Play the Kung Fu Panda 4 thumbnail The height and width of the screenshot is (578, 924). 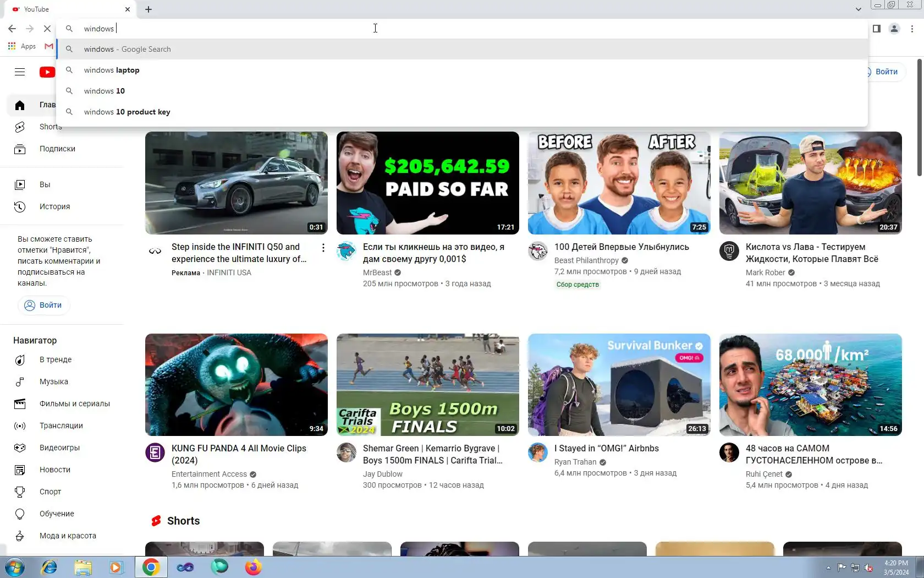point(237,385)
